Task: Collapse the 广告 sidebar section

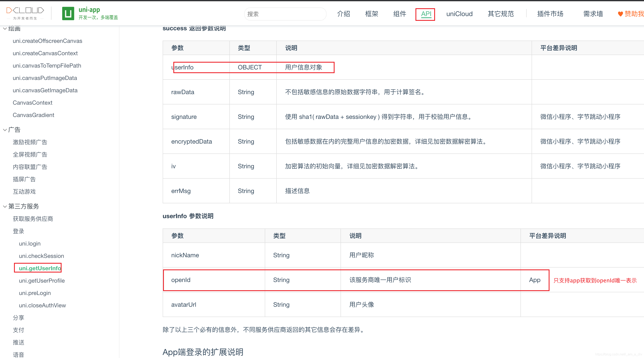Action: 5,130
